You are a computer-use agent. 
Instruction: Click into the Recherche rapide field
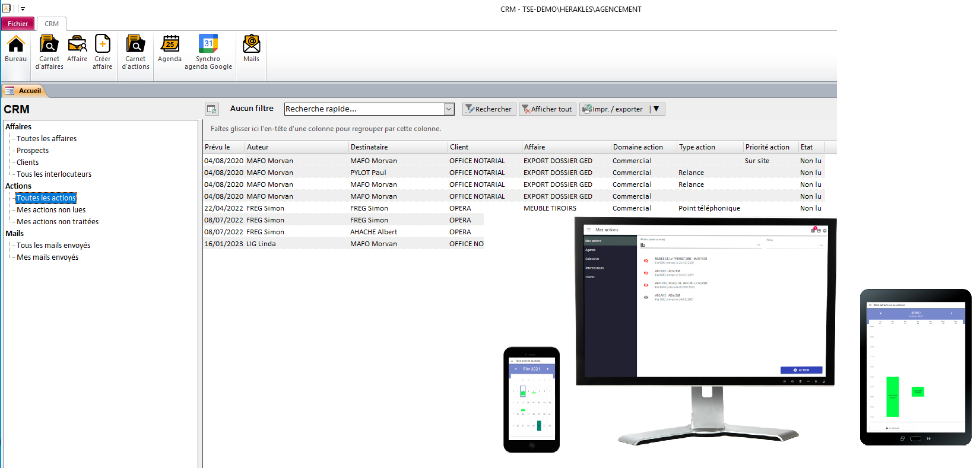click(364, 109)
